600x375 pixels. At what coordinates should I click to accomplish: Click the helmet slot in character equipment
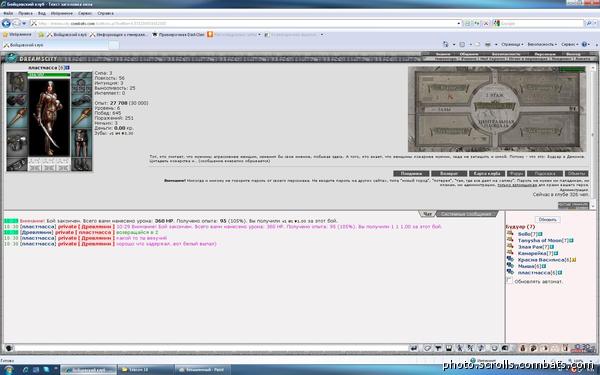16,82
